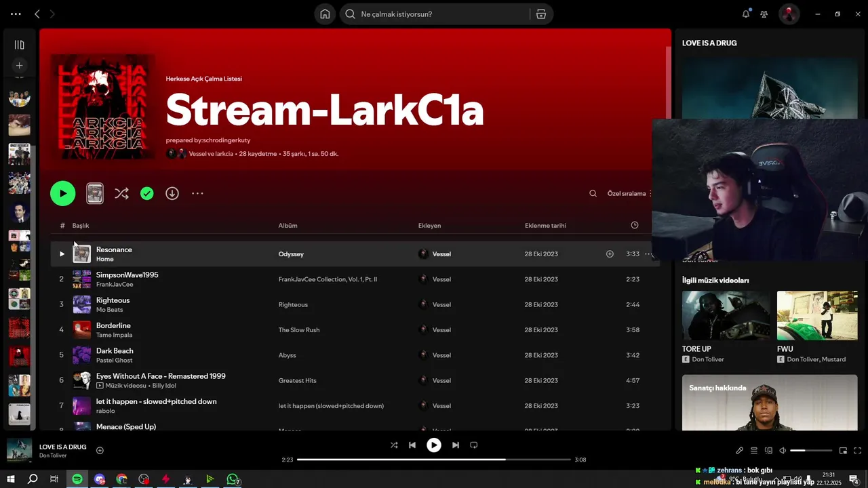The width and height of the screenshot is (868, 488).
Task: Open the Spotify three-dots app menu
Action: pos(16,14)
